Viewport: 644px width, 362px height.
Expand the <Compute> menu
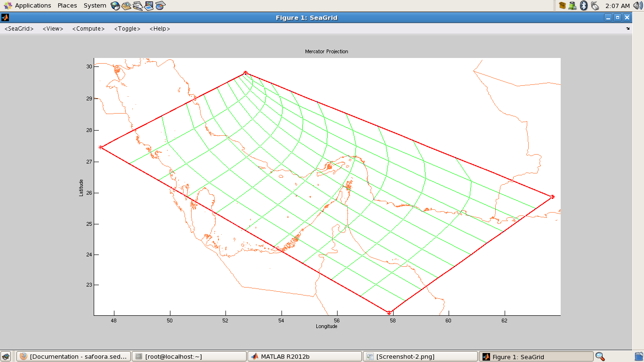(89, 29)
